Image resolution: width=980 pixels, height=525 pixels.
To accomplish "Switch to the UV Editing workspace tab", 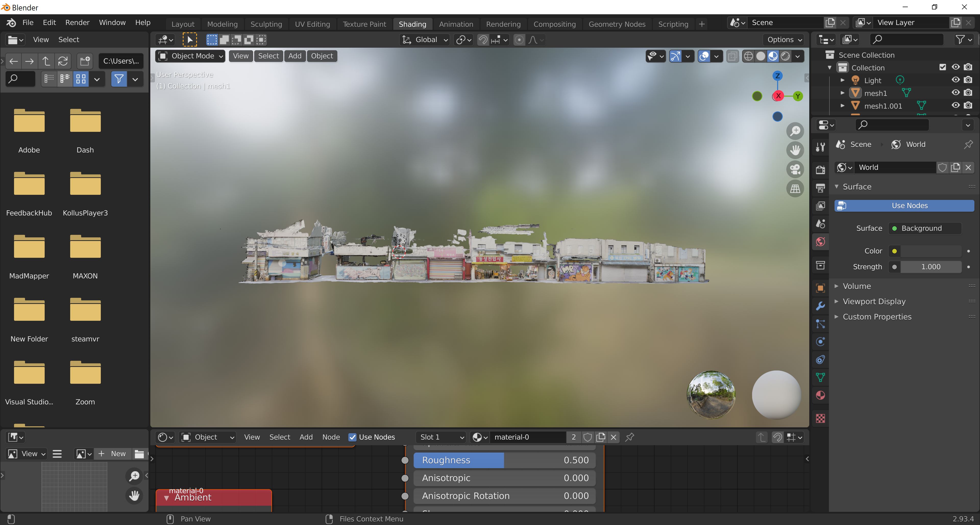I will [x=312, y=24].
